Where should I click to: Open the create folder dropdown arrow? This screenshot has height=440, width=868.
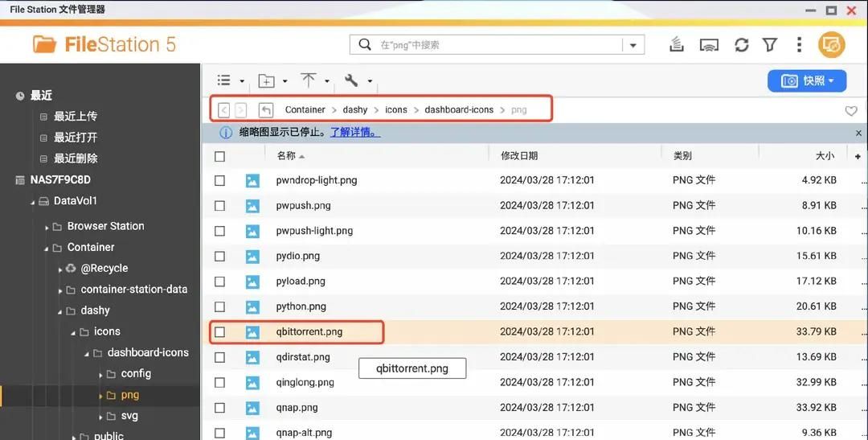point(285,81)
